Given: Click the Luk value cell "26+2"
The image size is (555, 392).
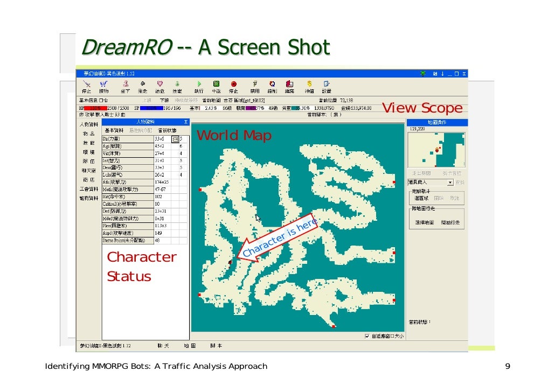Looking at the screenshot, I should tap(163, 175).
